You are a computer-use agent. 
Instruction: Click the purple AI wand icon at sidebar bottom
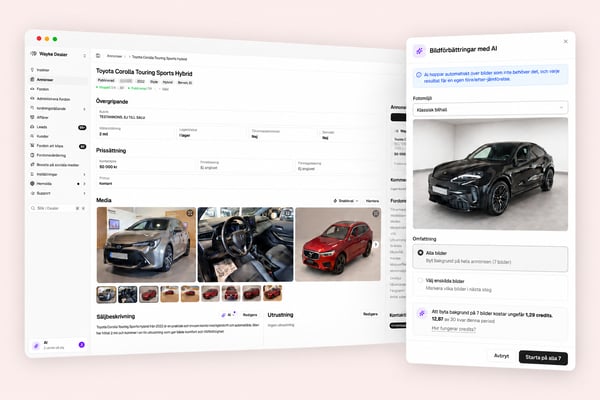pos(36,346)
